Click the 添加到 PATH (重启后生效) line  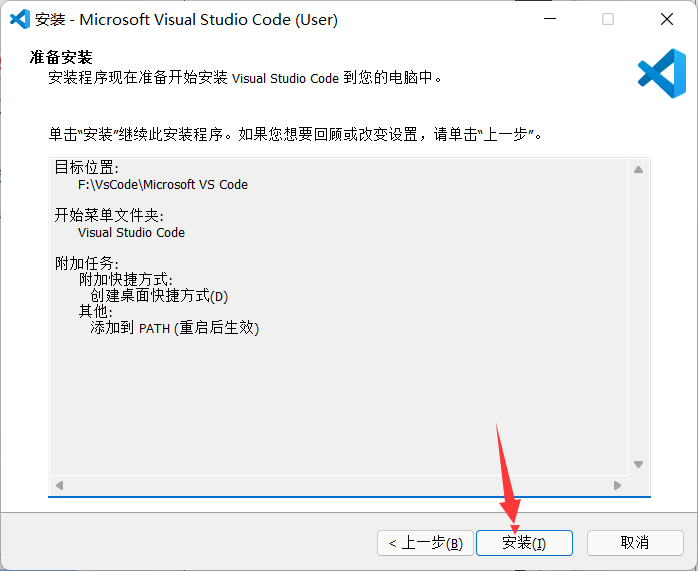point(174,328)
